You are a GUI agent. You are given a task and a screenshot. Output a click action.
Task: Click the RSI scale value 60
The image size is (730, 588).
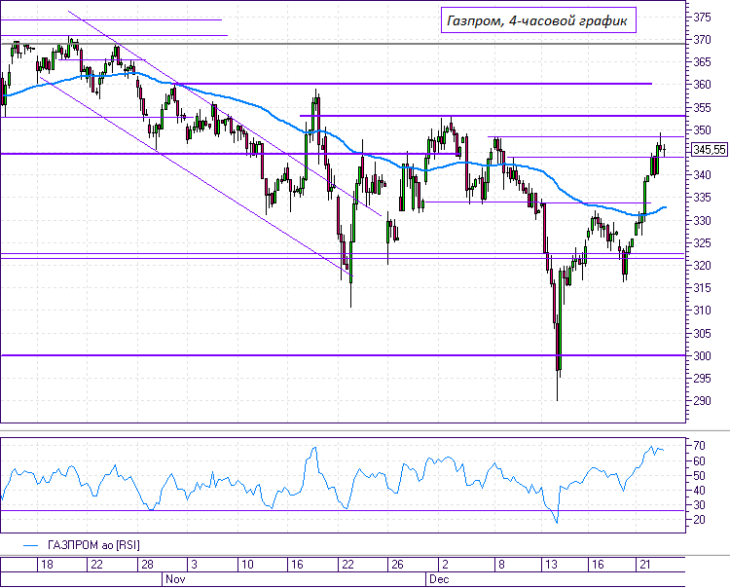pyautogui.click(x=699, y=461)
